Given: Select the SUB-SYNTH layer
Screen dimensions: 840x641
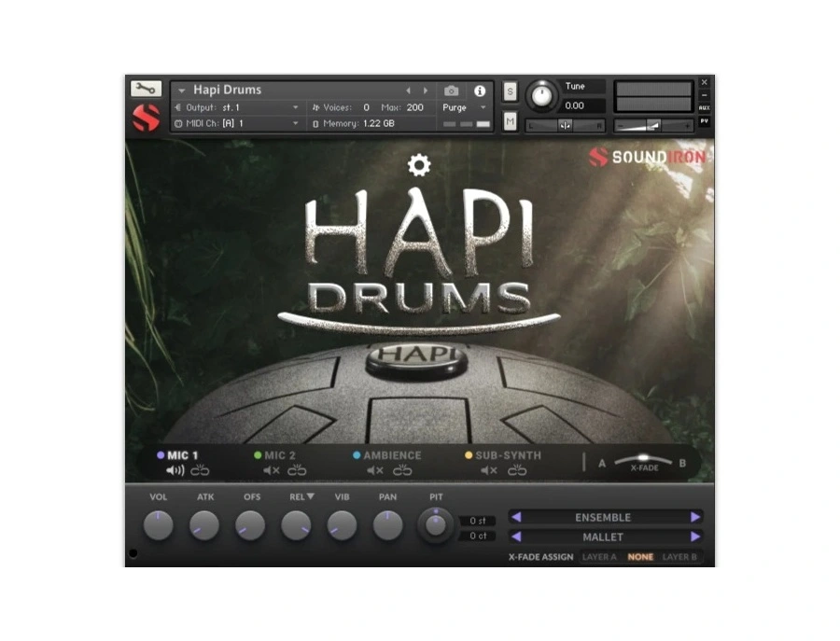Looking at the screenshot, I should pos(508,455).
